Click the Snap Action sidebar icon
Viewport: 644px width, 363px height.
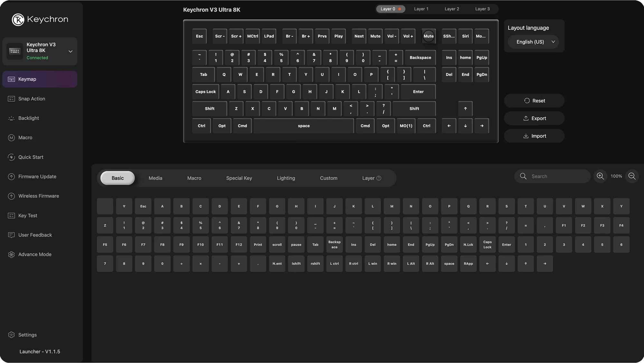tap(11, 99)
